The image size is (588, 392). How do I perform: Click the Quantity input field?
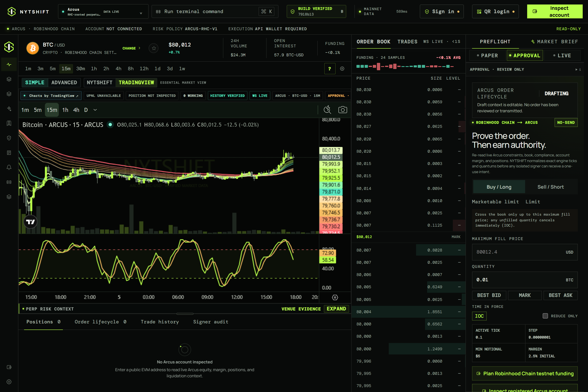[525, 280]
